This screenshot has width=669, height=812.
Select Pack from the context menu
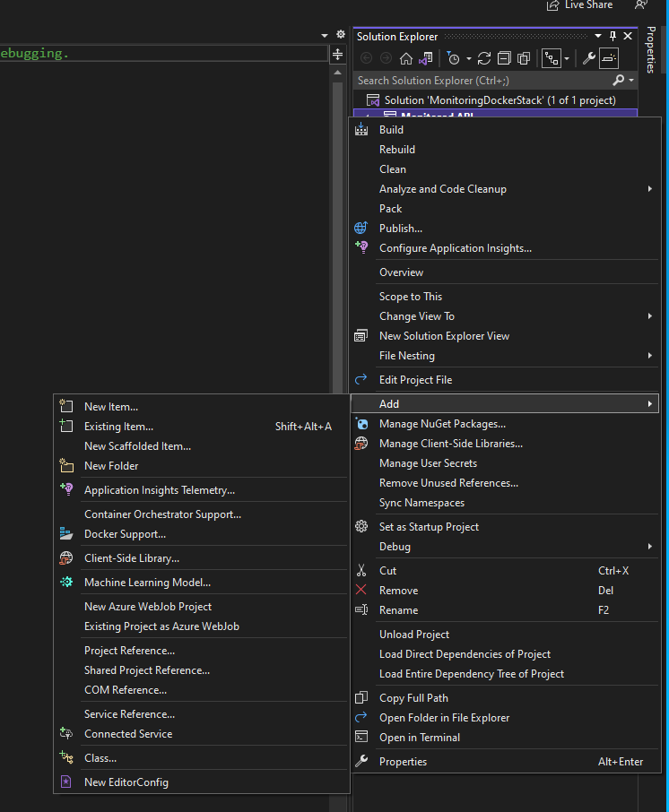click(x=505, y=208)
